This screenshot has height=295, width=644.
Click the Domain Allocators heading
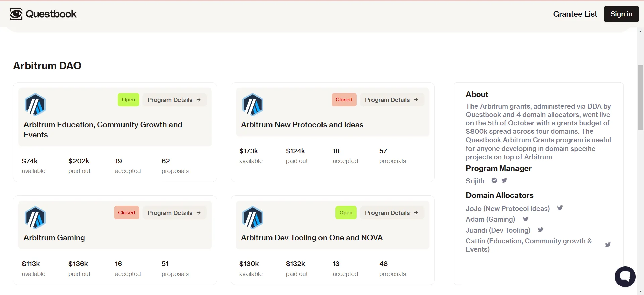click(x=499, y=195)
